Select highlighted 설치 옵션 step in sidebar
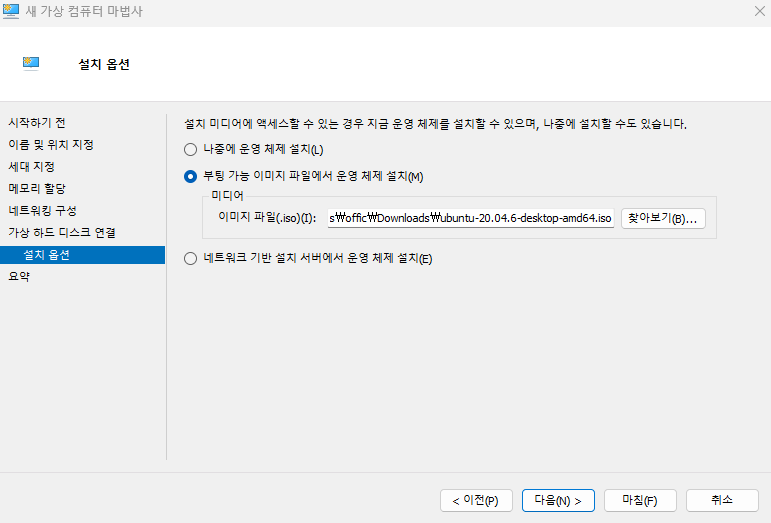This screenshot has width=771, height=523. tap(83, 255)
